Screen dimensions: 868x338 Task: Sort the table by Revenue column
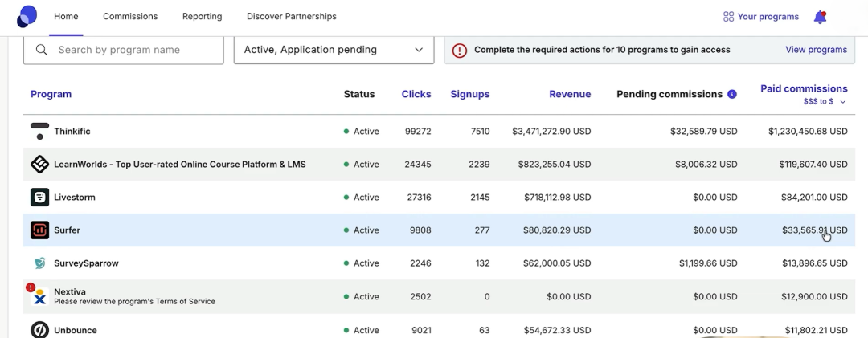[x=569, y=94]
